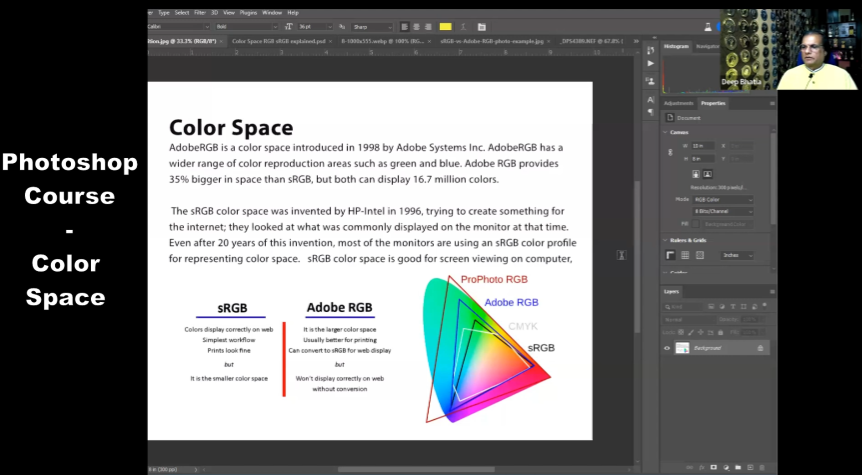The image size is (862, 475).
Task: Click the create warped text icon
Action: [464, 26]
